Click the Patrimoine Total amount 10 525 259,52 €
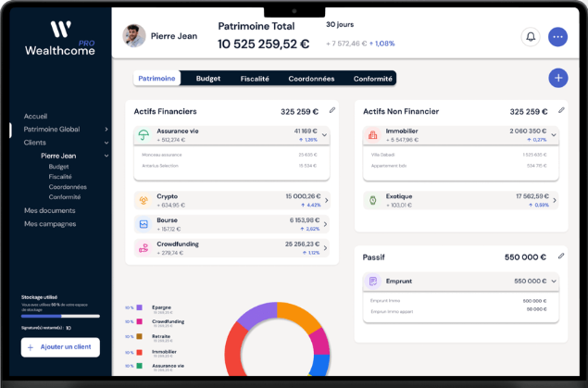 264,44
